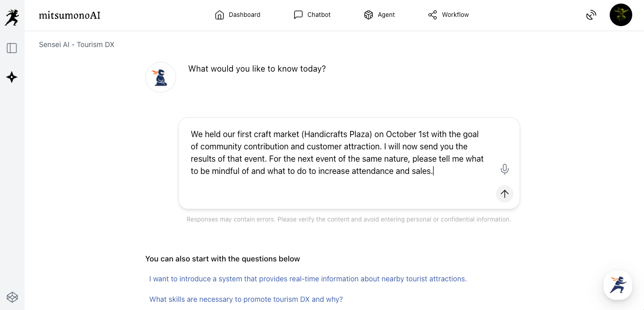Click the microphone voice input icon
Screen dimensions: 644x310
click(505, 169)
